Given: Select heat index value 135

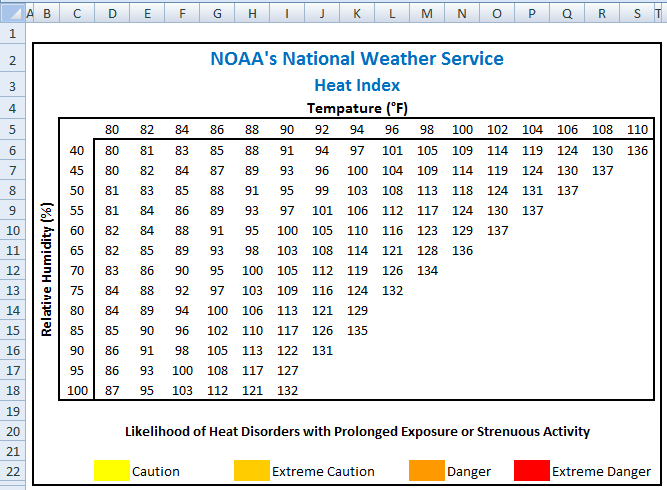Looking at the screenshot, I should [x=357, y=330].
